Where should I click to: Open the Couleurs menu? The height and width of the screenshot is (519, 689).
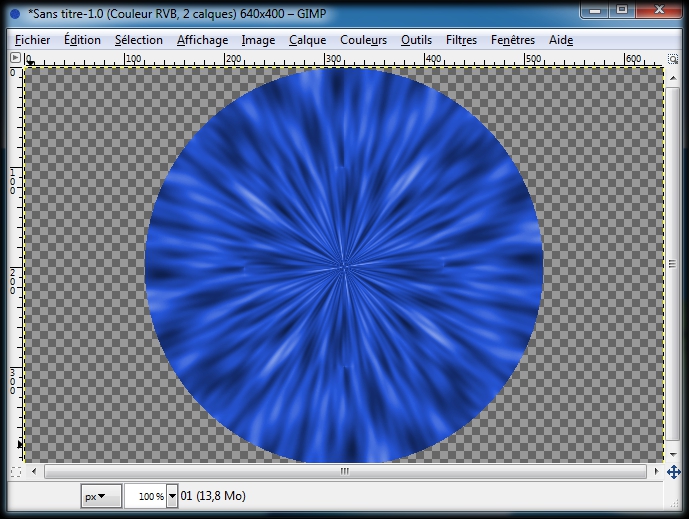[363, 40]
